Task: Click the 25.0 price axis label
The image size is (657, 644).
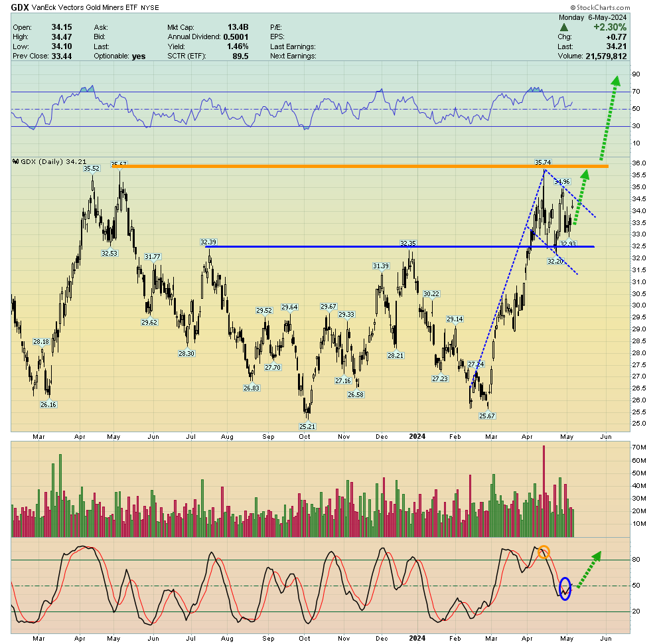Action: tap(639, 424)
